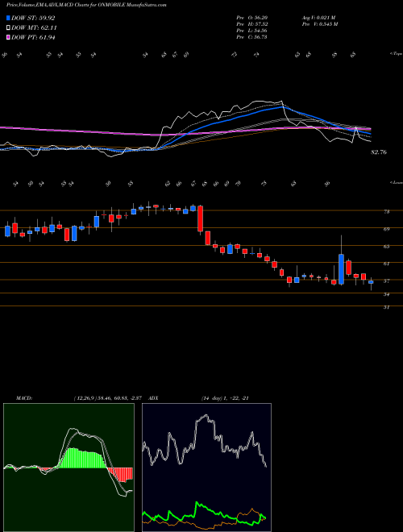Click the tall red candlestick at the sharp drop

coord(201,218)
